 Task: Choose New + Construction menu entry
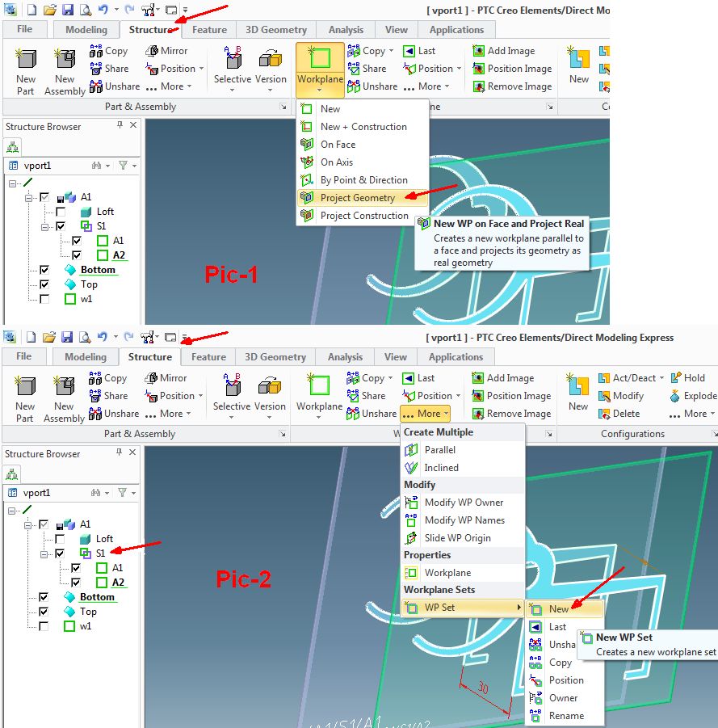click(x=362, y=127)
